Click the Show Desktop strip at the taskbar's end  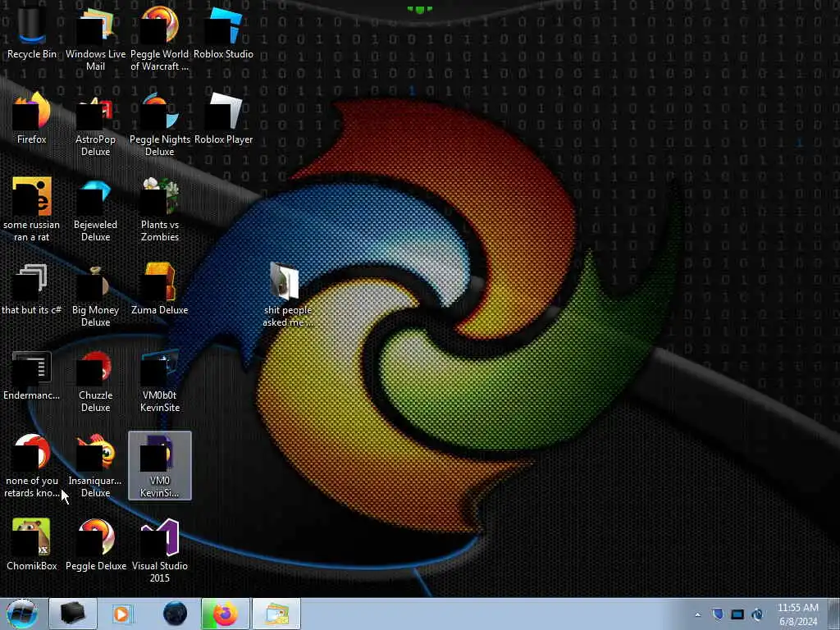tap(833, 614)
